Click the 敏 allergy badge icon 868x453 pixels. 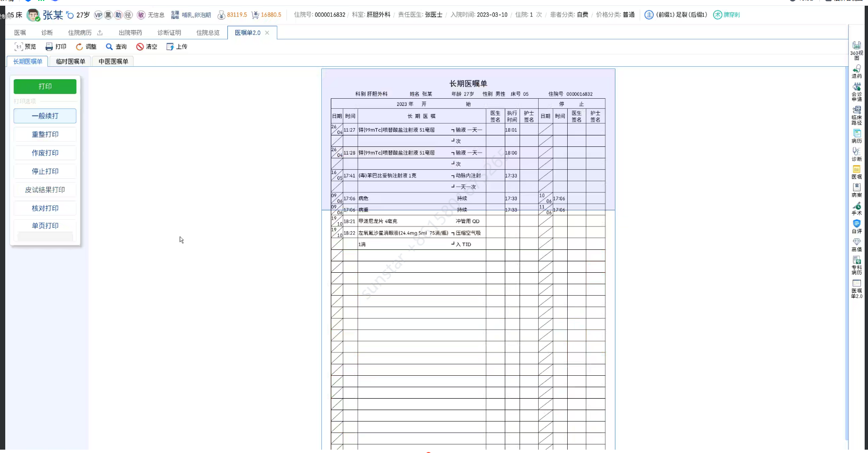141,15
